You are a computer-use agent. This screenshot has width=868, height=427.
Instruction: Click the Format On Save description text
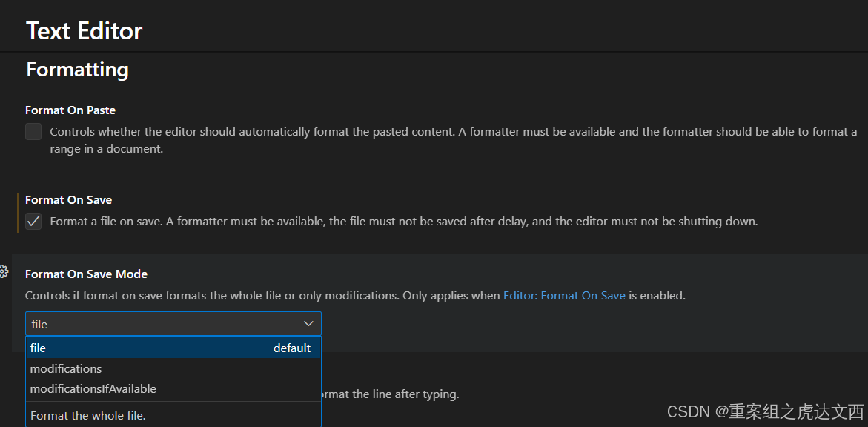tap(403, 222)
